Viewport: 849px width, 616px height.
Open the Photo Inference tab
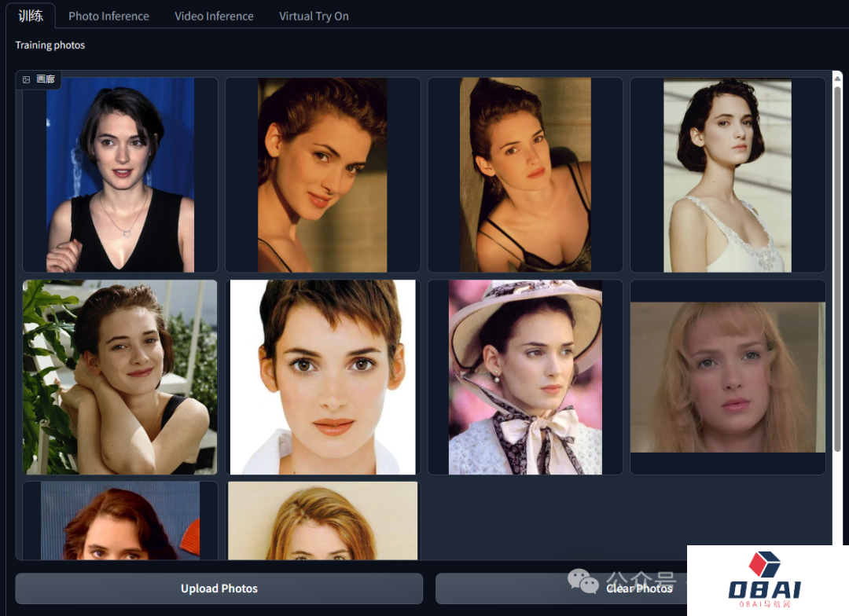[x=108, y=16]
